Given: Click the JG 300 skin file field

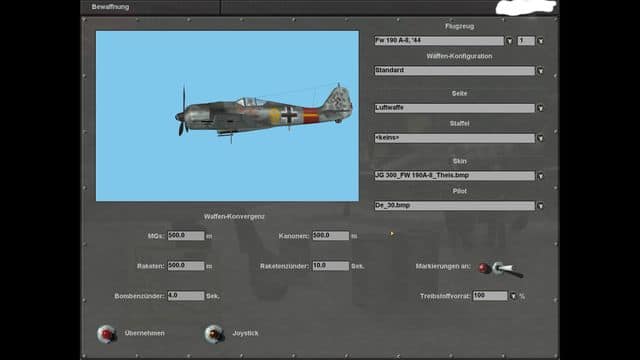Looking at the screenshot, I should tap(454, 176).
